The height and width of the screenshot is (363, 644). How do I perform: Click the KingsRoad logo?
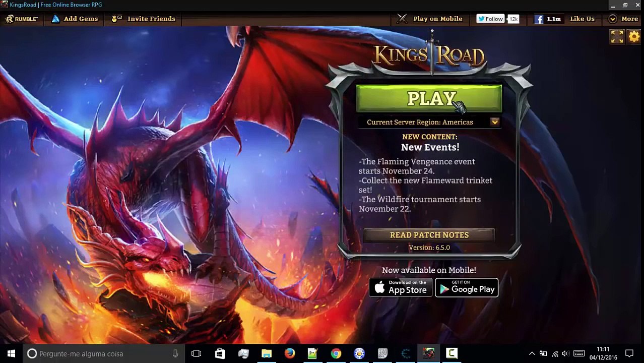coord(429,54)
